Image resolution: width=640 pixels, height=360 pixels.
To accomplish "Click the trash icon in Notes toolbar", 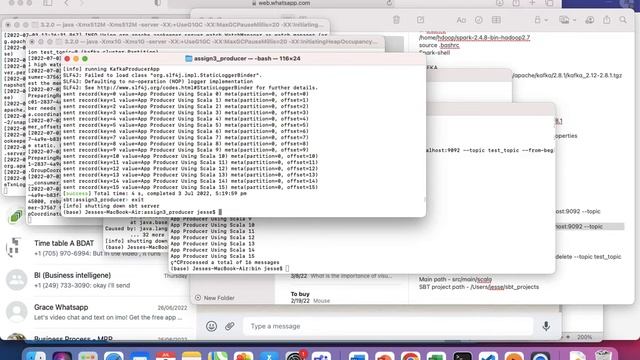I will click(396, 20).
